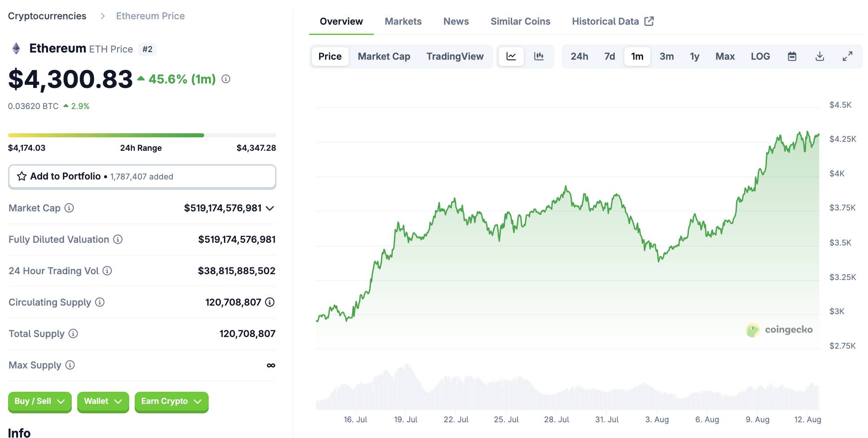Screen dimensions: 868x438
Task: Click the $38,815,885,502 trading volume value
Action: [237, 271]
